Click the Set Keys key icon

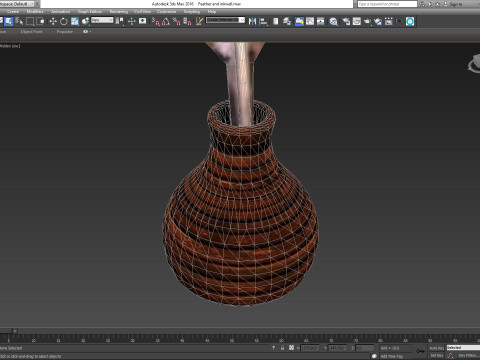[x=421, y=351]
